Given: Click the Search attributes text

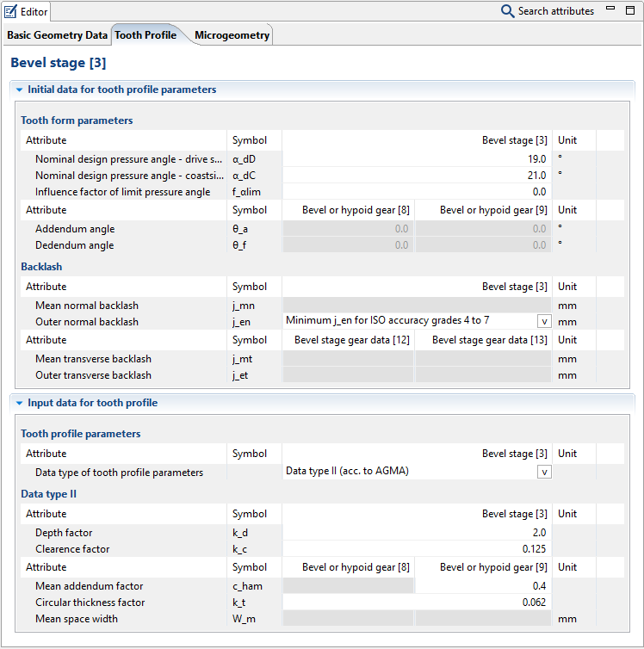Looking at the screenshot, I should pos(555,11).
